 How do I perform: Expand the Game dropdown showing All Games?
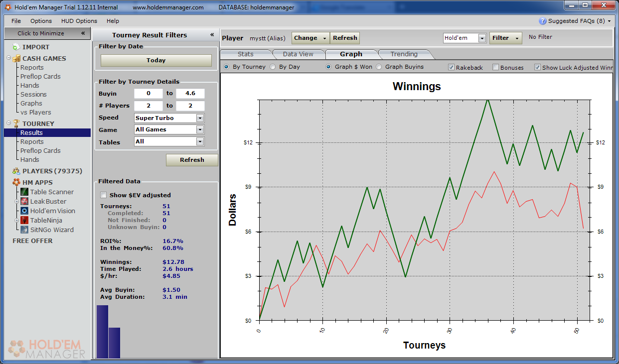pyautogui.click(x=200, y=129)
